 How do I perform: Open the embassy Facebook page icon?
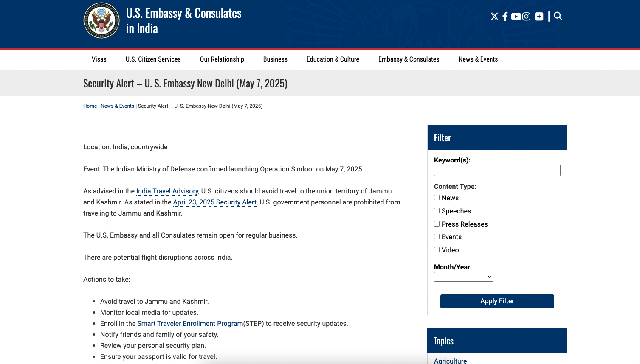(505, 17)
